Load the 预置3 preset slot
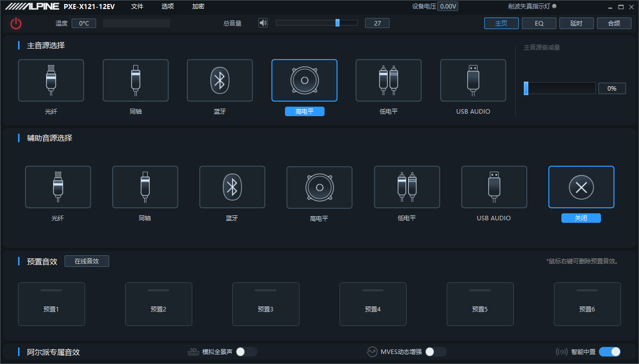 pyautogui.click(x=265, y=304)
